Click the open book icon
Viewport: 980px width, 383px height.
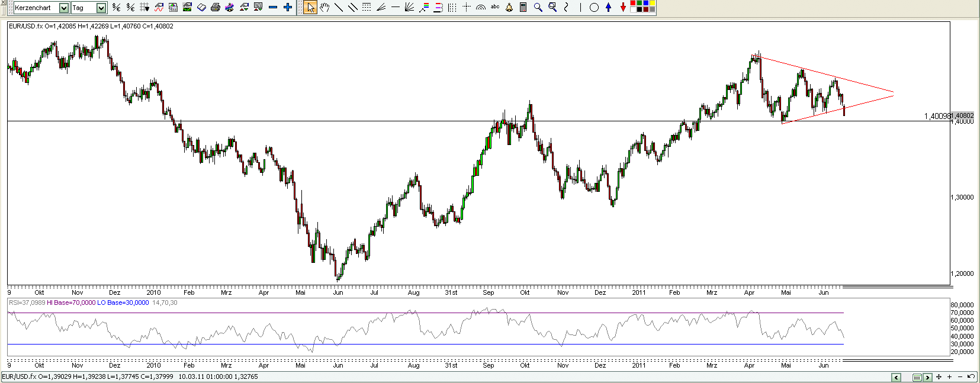point(201,8)
